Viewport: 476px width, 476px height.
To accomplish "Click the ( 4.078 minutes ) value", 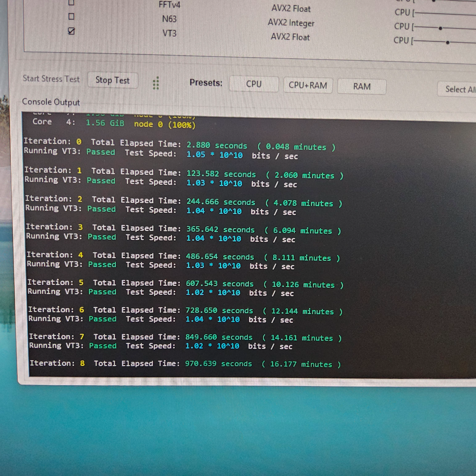I will [303, 203].
